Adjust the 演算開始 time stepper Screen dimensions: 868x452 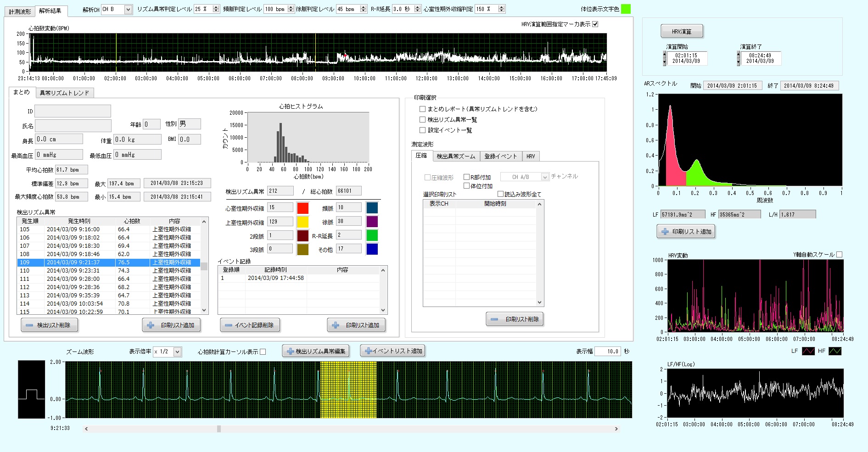(x=664, y=58)
